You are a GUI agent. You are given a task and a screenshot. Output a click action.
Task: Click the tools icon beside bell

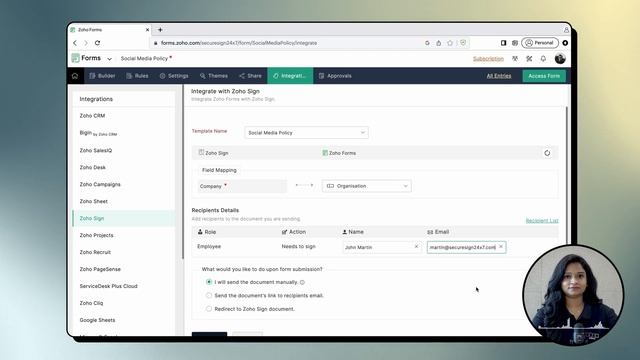[x=529, y=59]
